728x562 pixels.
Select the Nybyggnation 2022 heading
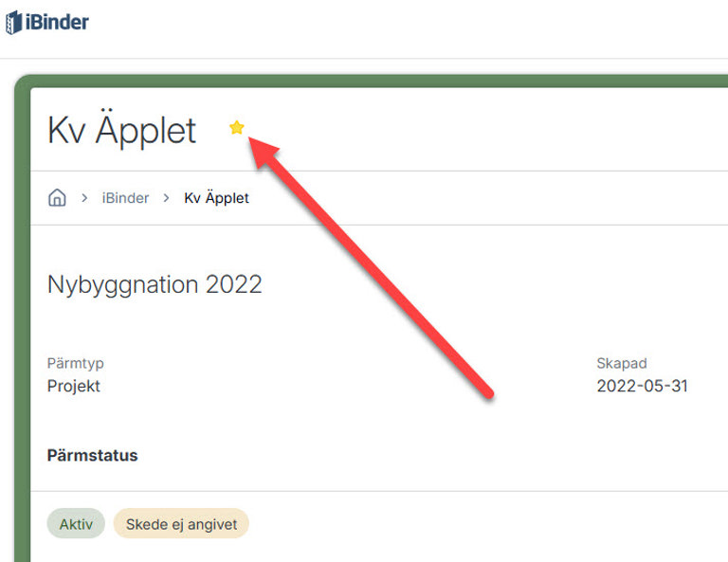(155, 284)
